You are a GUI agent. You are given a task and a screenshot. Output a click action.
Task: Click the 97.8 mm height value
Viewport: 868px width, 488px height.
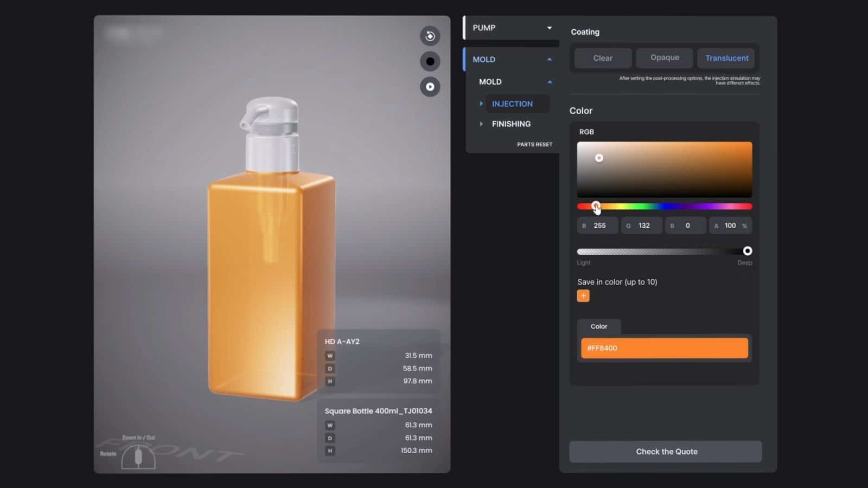tap(418, 381)
